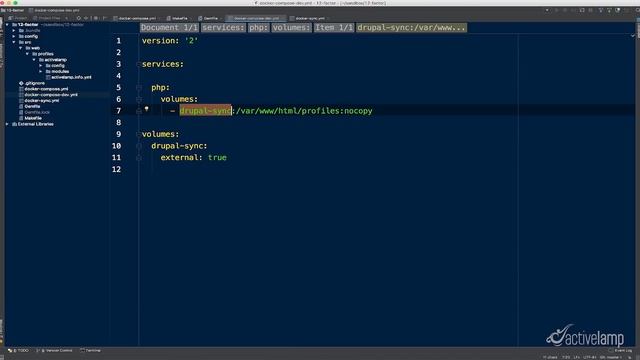Click 12-factor breadcrumb in navigation bar
Viewport: 640px width, 360px height.
point(13,10)
